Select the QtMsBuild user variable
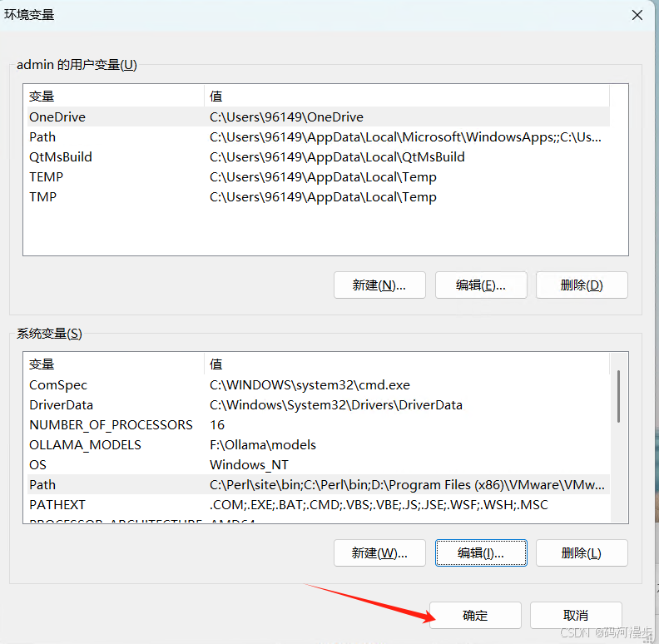Viewport: 659px width, 644px height. pos(319,156)
